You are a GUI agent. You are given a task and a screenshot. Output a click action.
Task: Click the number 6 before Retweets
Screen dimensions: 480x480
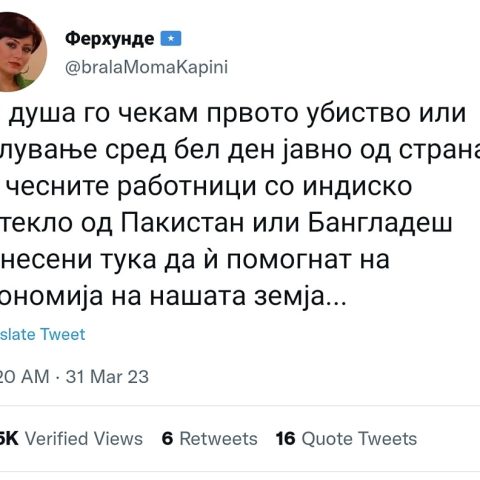point(167,439)
